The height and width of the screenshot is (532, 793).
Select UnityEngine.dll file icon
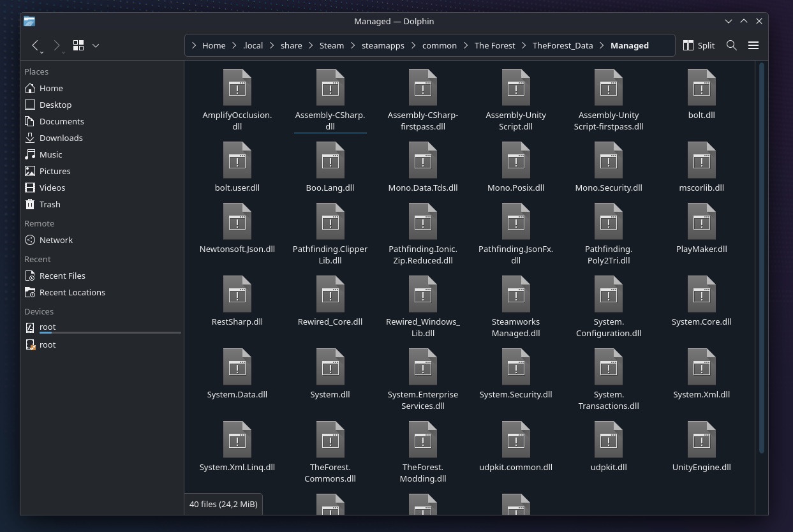coord(702,440)
